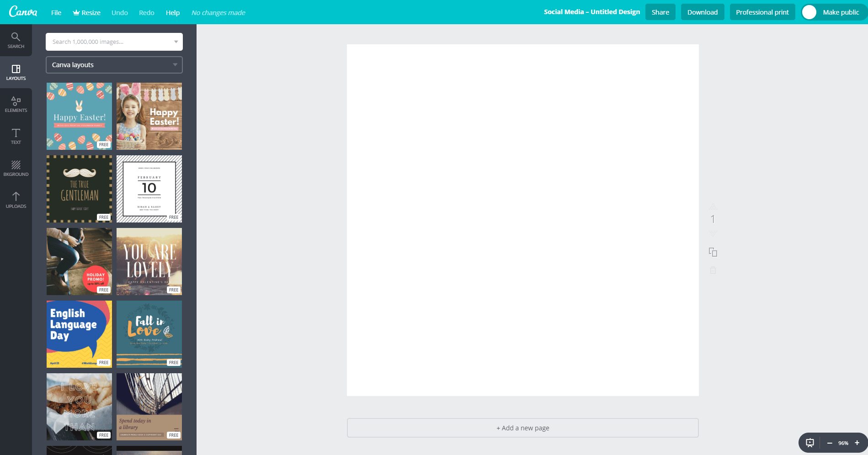The width and height of the screenshot is (868, 455).
Task: Open the Uploads panel
Action: 16,200
